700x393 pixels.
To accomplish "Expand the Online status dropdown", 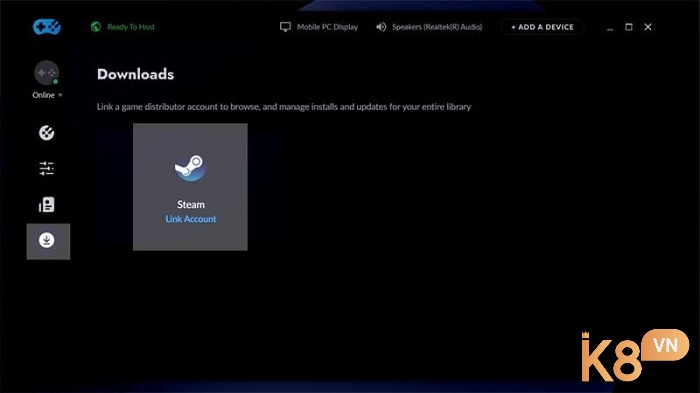I will (47, 95).
